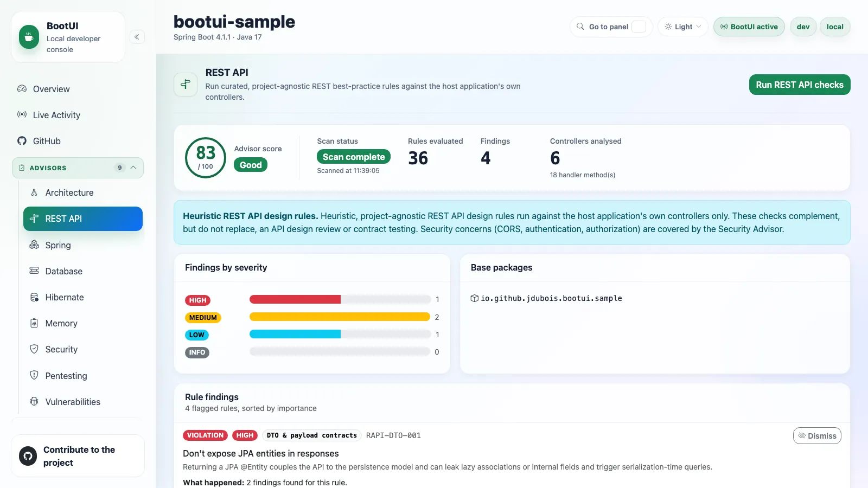This screenshot has width=868, height=488.
Task: Click the broadcast icon in the BootUI active badge
Action: [x=724, y=27]
